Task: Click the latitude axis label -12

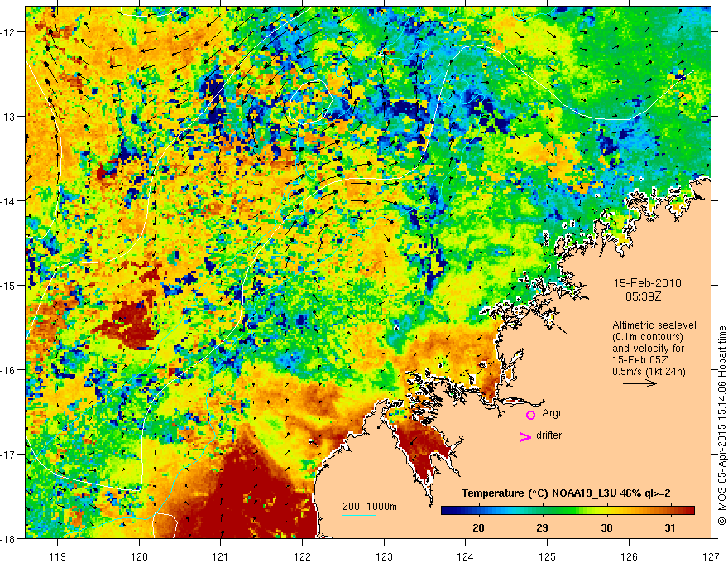Action: pyautogui.click(x=8, y=32)
